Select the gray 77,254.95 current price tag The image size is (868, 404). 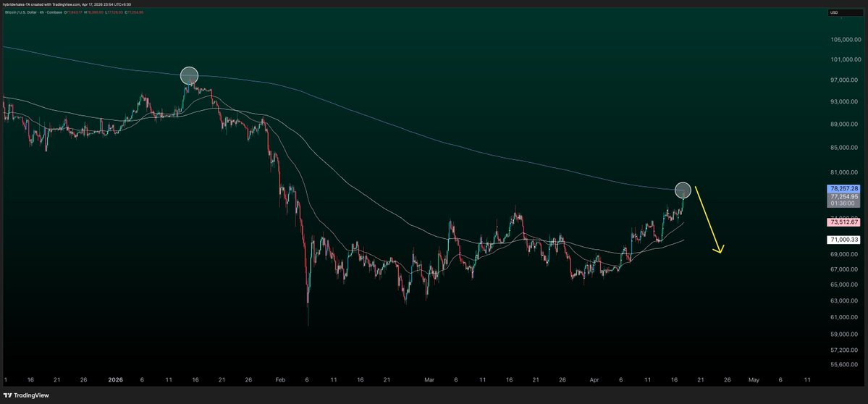[x=844, y=196]
